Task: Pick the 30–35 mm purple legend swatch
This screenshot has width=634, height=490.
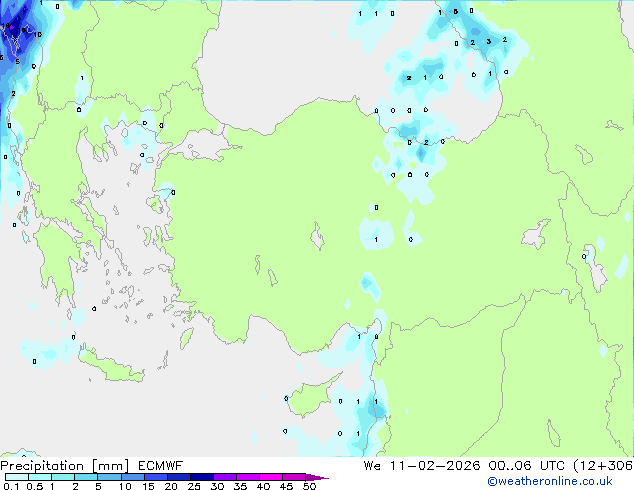Action: 224,477
